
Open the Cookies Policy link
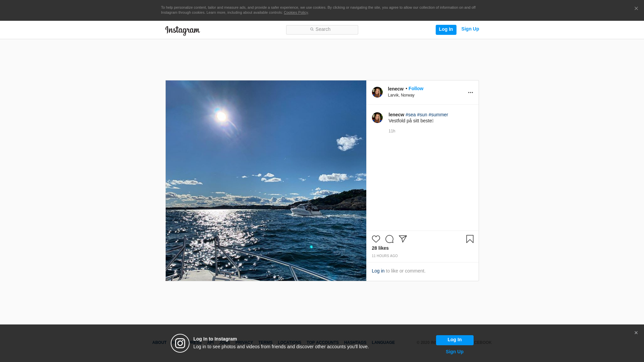click(296, 12)
